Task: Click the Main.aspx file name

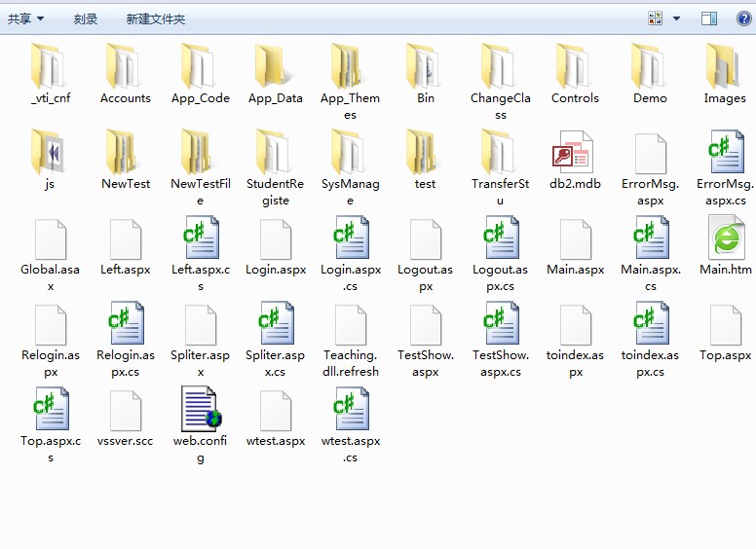Action: 575,270
